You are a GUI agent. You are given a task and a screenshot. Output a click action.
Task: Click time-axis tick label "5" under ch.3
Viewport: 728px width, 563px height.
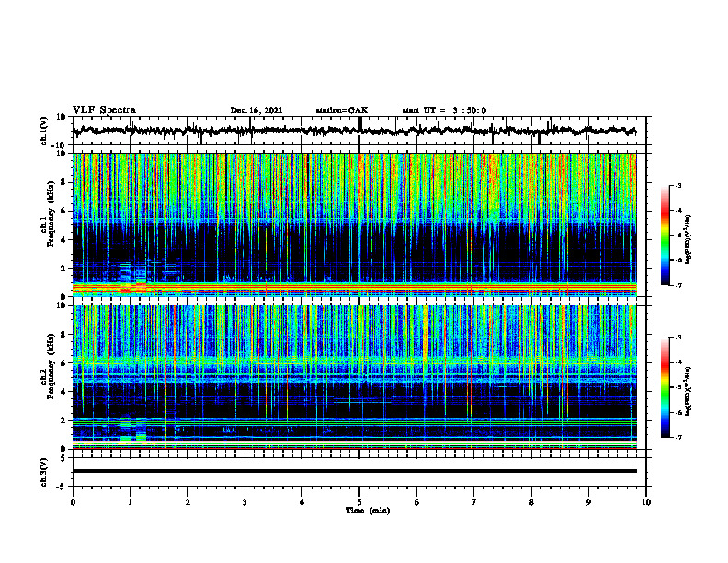[359, 502]
